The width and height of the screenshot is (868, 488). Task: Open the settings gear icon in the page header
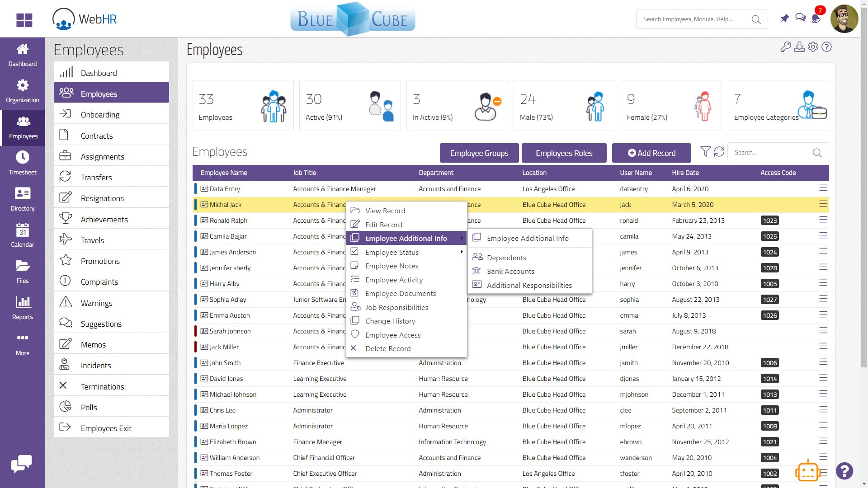pos(813,47)
